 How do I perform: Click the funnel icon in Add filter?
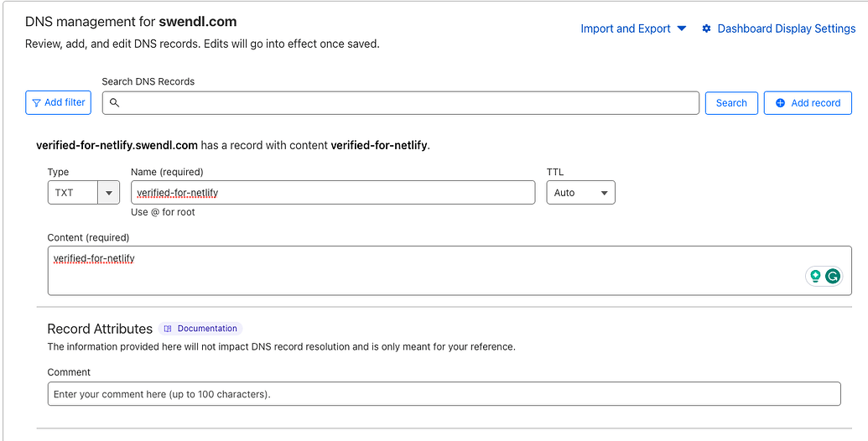[x=36, y=103]
